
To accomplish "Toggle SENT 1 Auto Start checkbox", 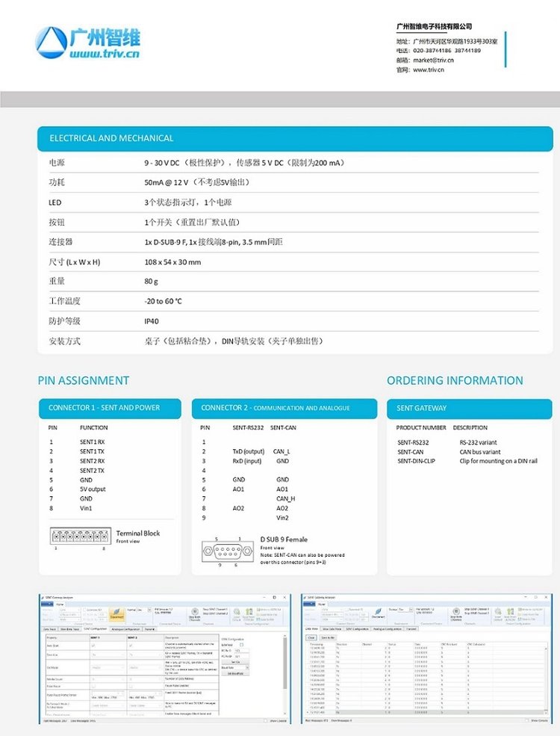I will click(93, 646).
